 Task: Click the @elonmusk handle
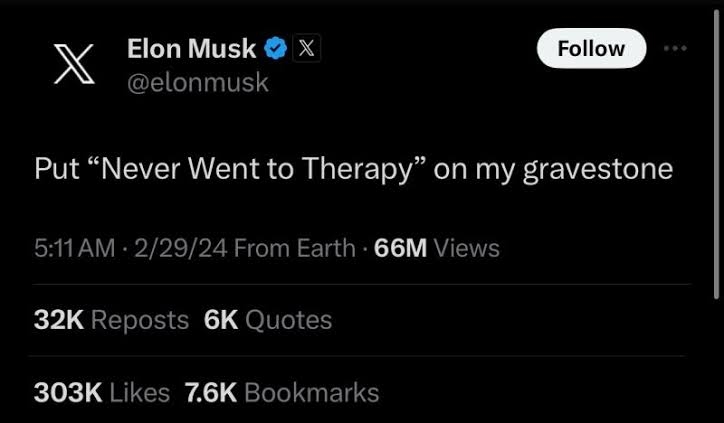(198, 82)
